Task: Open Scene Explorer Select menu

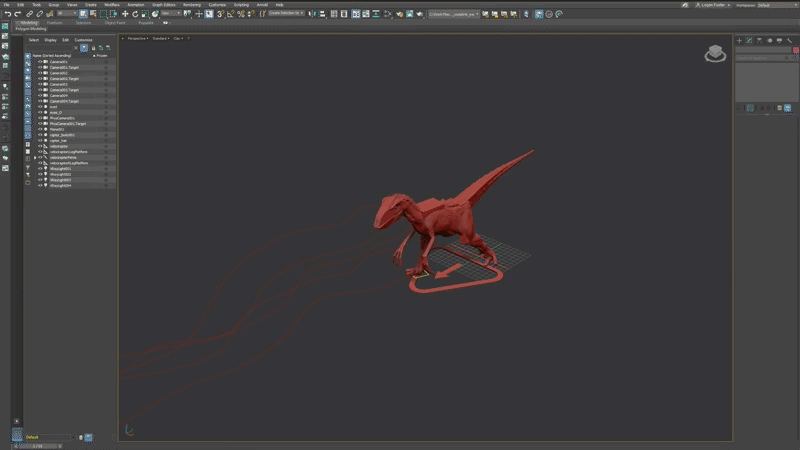Action: (34, 40)
